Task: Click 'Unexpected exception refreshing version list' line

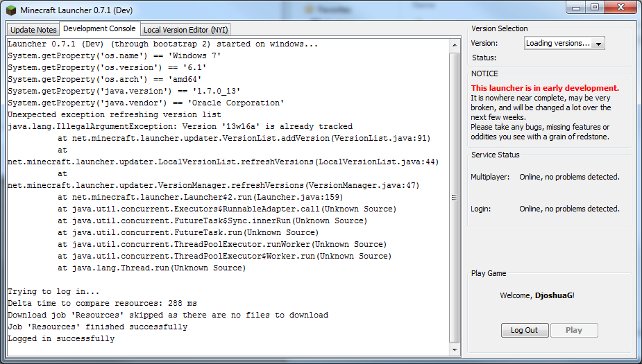Action: click(x=115, y=114)
